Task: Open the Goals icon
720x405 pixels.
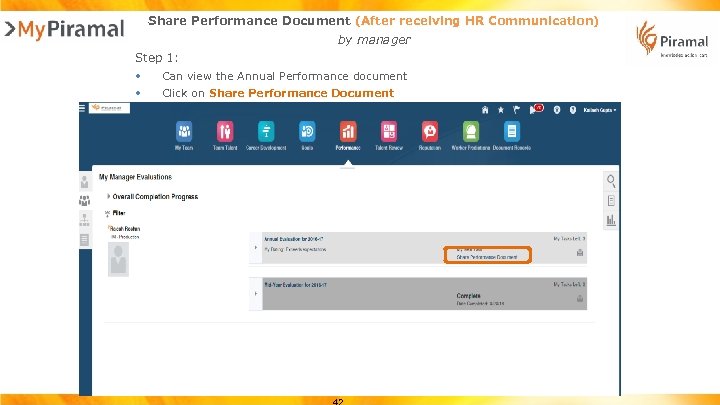Action: pos(307,132)
